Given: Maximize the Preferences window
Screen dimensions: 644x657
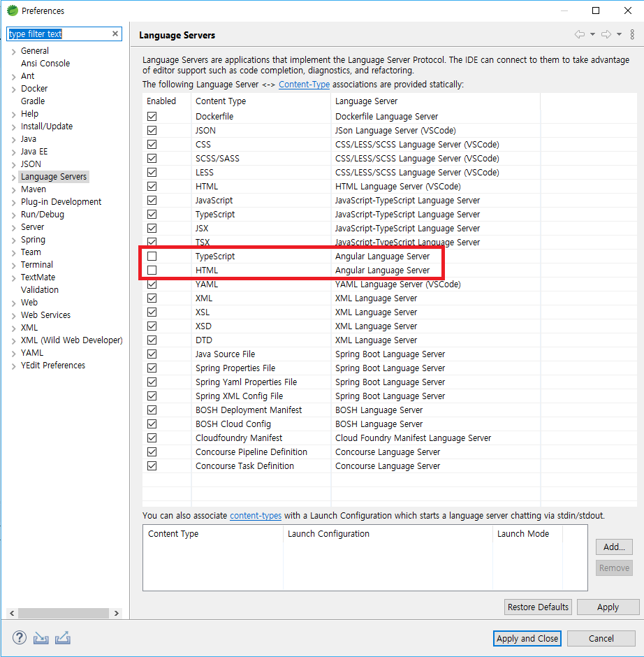Looking at the screenshot, I should 595,10.
